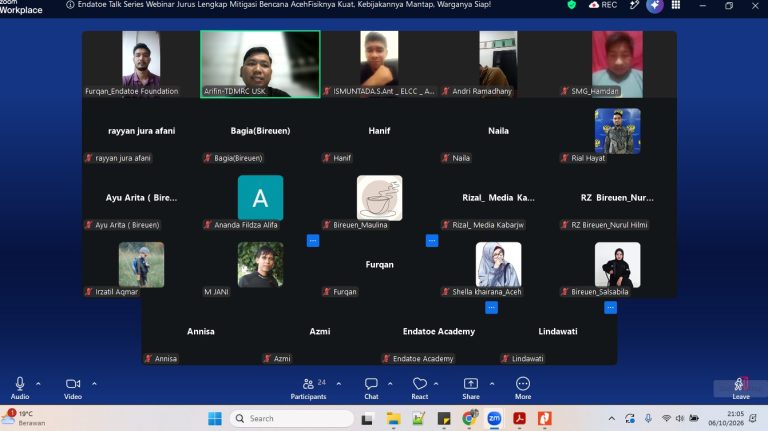The image size is (768, 431).
Task: Open the Task View taskbar icon
Action: 367,418
